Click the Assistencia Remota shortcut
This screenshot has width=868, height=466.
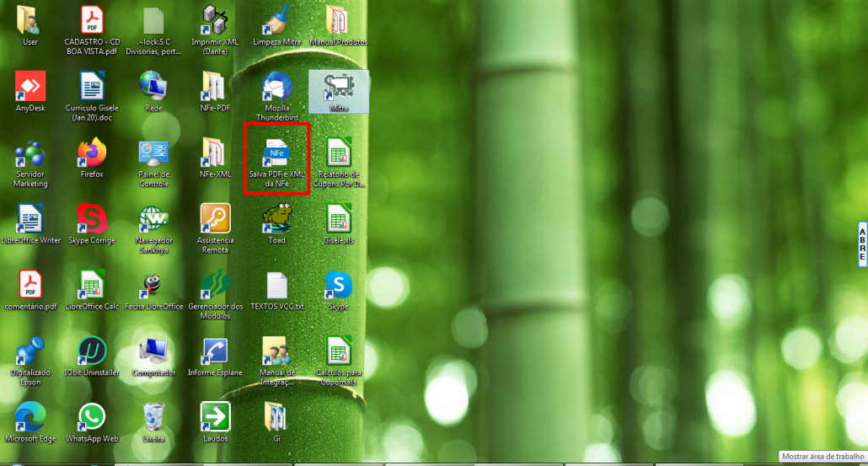coord(215,218)
